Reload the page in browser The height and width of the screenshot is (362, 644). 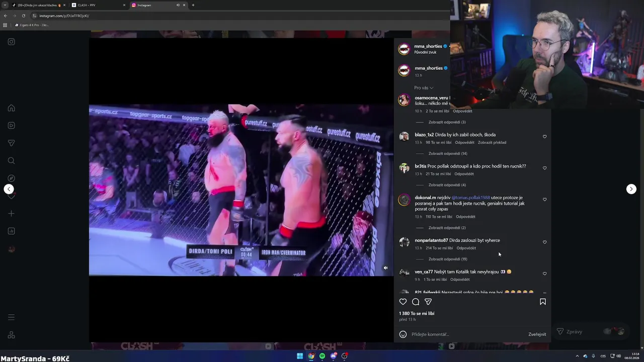(x=23, y=16)
